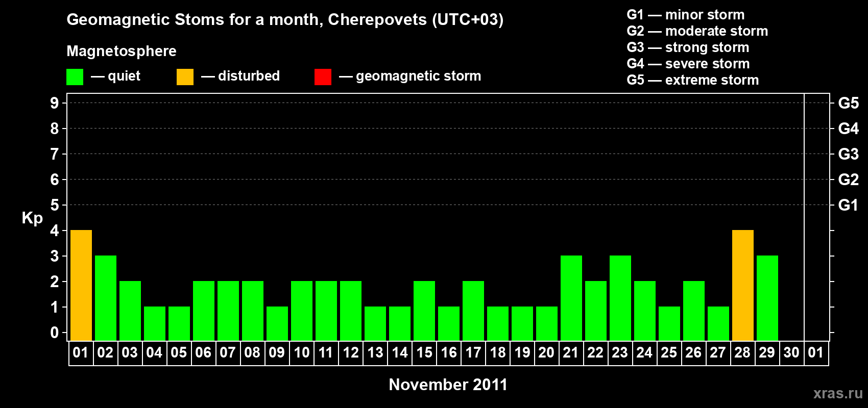Select date label 13 on axis
This screenshot has height=408, width=868.
pos(375,353)
